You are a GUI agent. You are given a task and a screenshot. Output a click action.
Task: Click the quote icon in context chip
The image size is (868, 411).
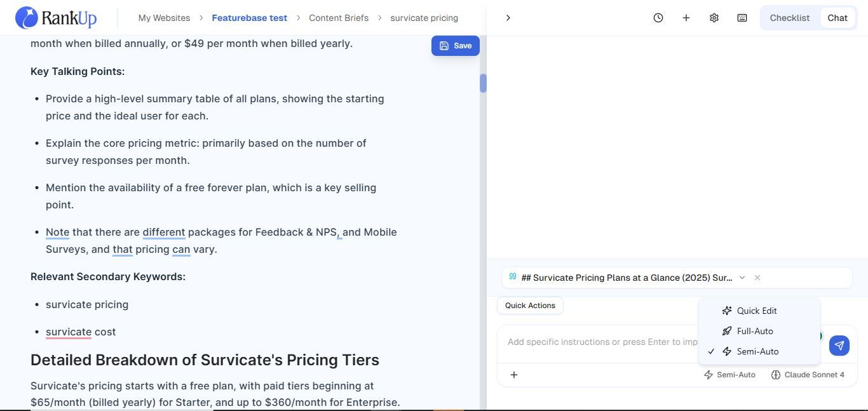513,276
